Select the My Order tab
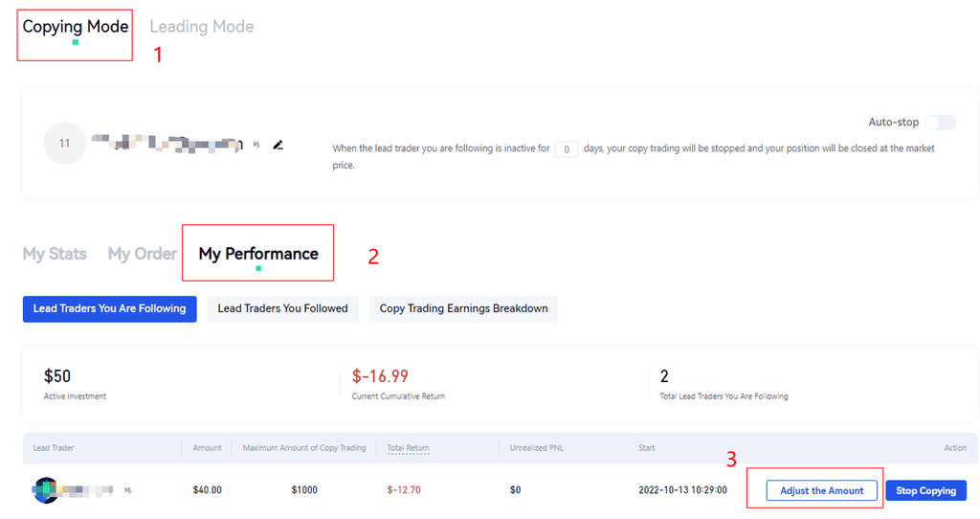This screenshot has height=519, width=980. pyautogui.click(x=142, y=254)
